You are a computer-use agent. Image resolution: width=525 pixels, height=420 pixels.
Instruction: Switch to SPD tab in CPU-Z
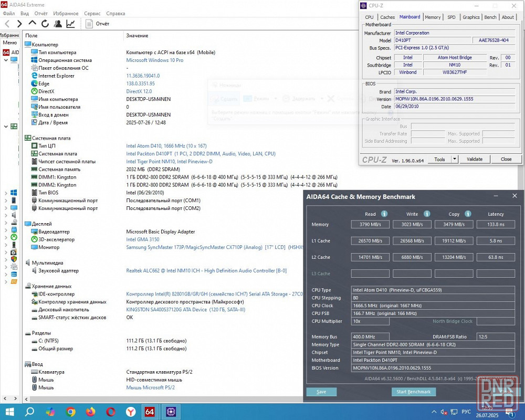[x=451, y=17]
